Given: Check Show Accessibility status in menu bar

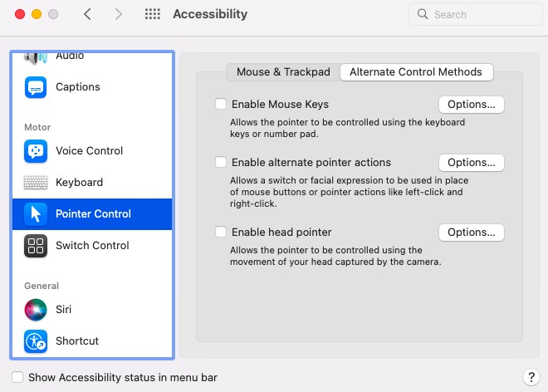Looking at the screenshot, I should click(17, 377).
